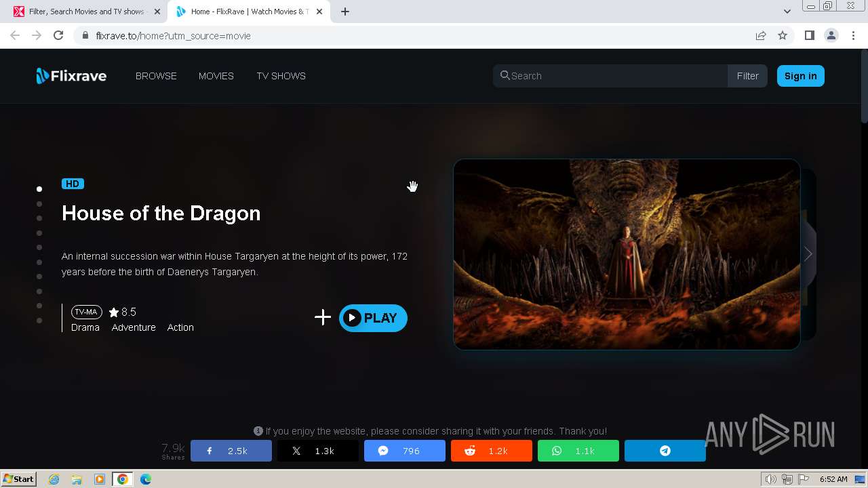The image size is (868, 488).
Task: Open the Chrome three-dot menu
Action: [853, 35]
